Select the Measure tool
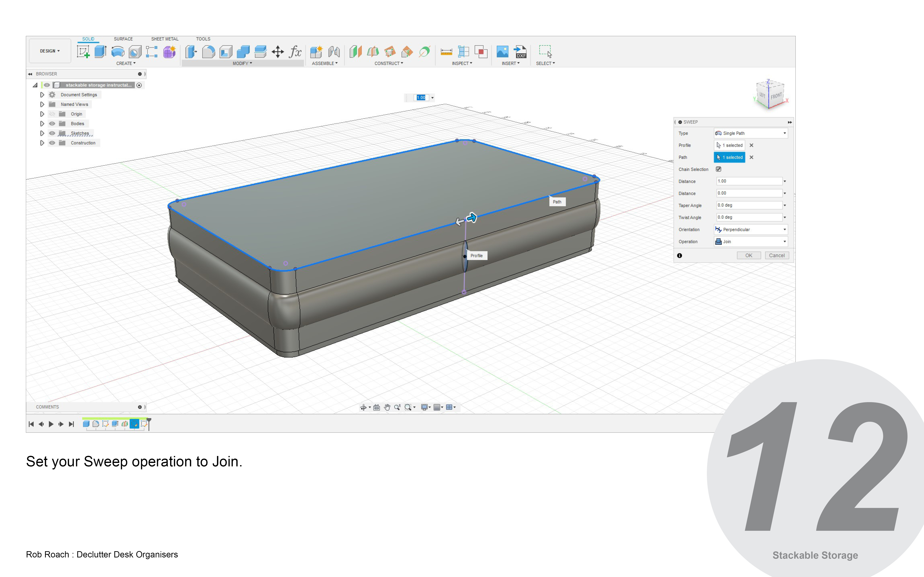This screenshot has height=577, width=924. (x=446, y=52)
